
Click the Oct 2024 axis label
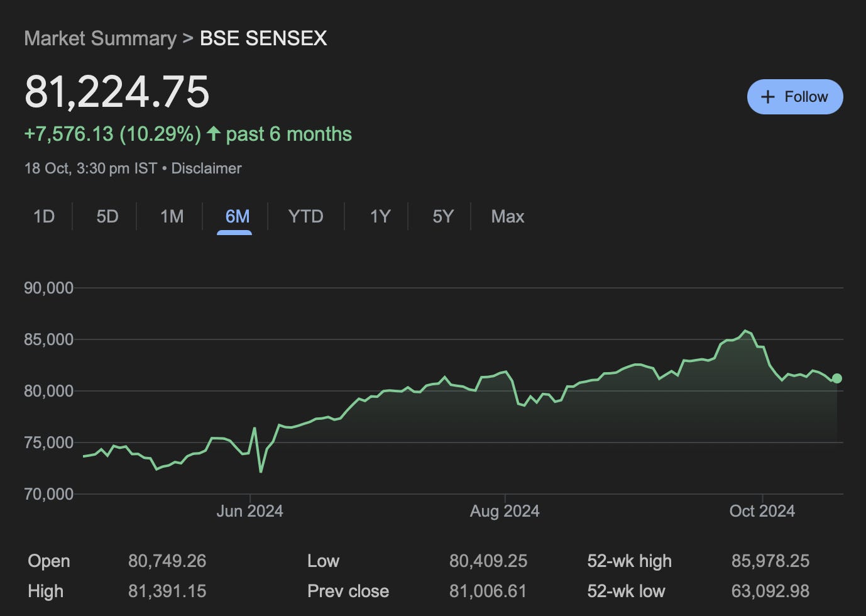click(762, 511)
